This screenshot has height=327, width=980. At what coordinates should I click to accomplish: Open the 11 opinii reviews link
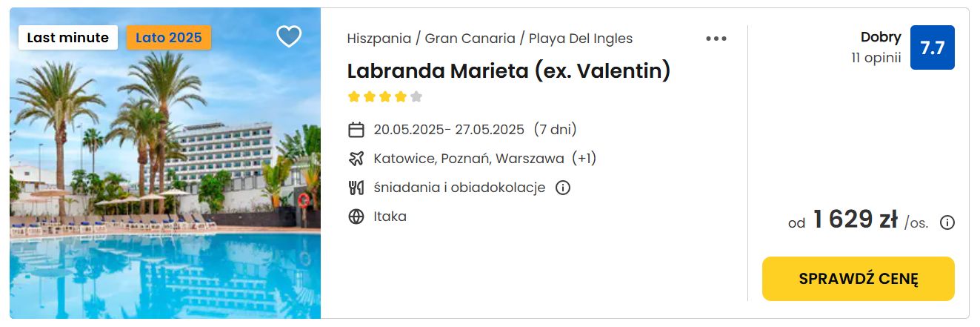tap(876, 58)
